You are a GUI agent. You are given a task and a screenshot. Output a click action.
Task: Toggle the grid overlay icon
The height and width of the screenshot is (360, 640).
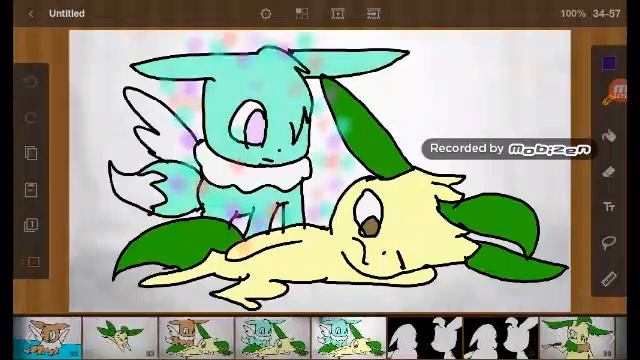[x=302, y=13]
